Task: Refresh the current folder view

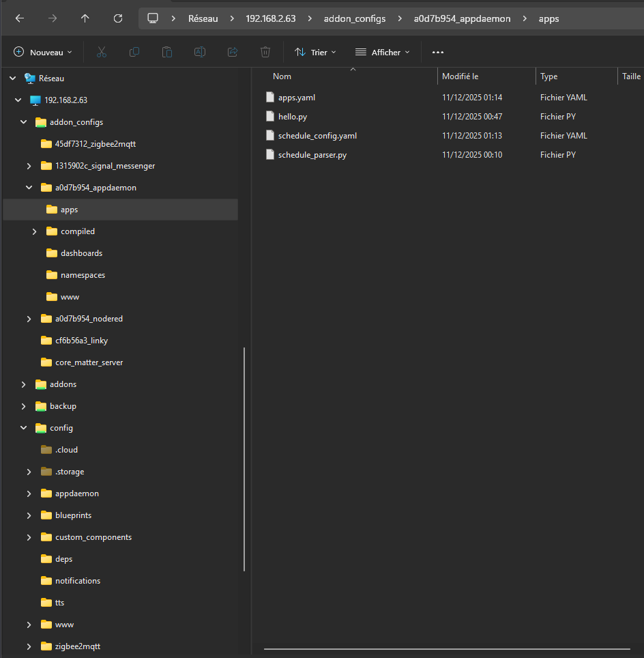Action: click(118, 18)
